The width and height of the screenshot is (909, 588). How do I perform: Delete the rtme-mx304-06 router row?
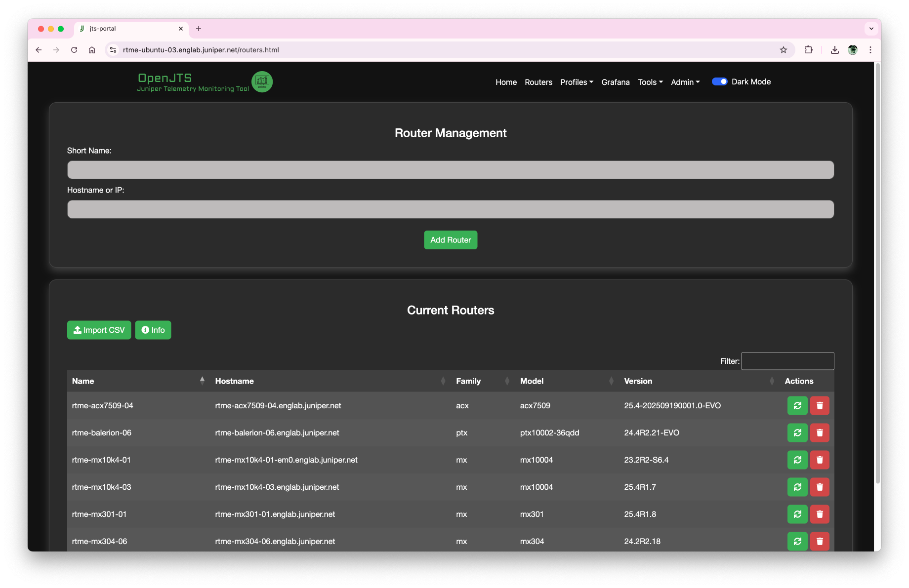tap(820, 541)
